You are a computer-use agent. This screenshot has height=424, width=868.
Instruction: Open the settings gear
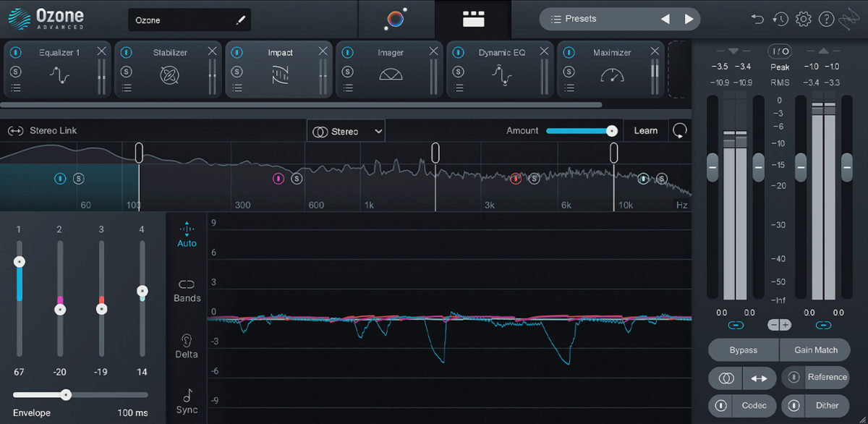pyautogui.click(x=803, y=20)
